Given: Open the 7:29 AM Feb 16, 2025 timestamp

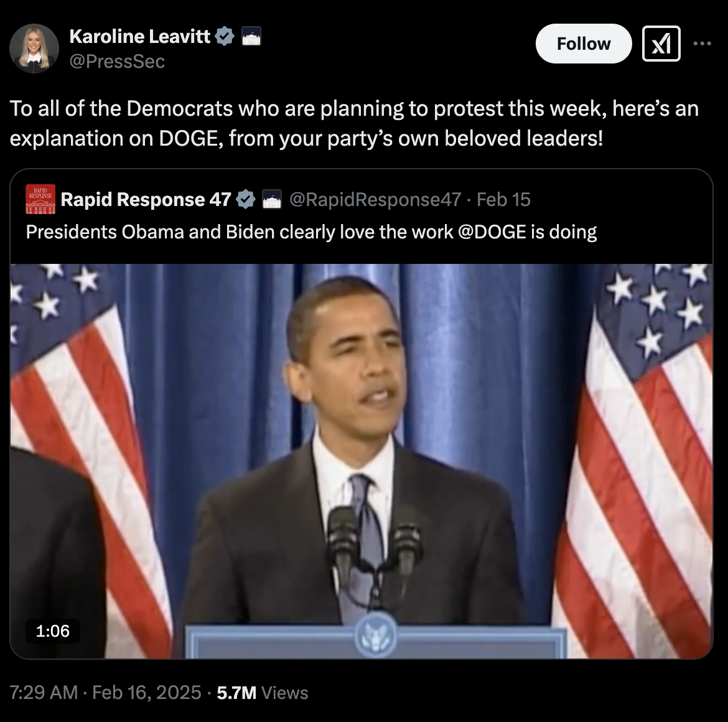Looking at the screenshot, I should click(x=105, y=692).
